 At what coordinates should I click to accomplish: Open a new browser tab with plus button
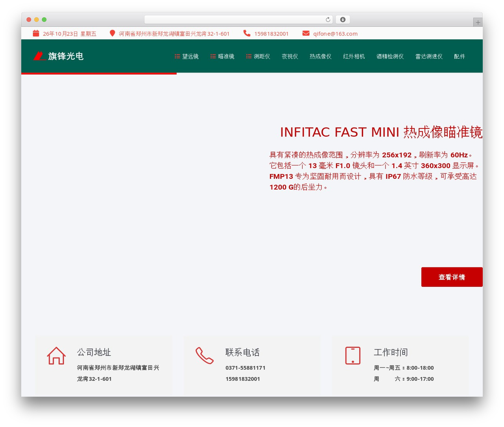pyautogui.click(x=478, y=22)
